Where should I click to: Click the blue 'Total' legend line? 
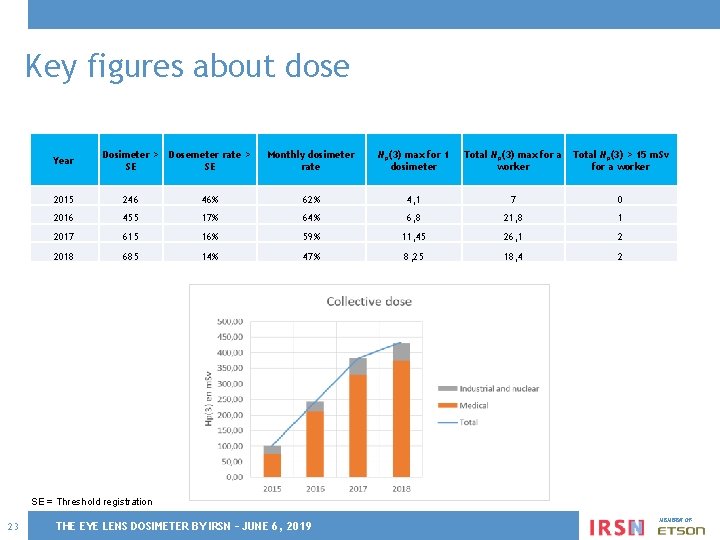pos(447,422)
